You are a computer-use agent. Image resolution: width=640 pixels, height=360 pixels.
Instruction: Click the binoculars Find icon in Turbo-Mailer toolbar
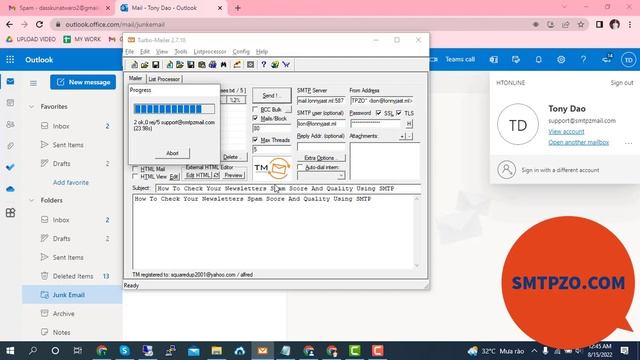223,64
